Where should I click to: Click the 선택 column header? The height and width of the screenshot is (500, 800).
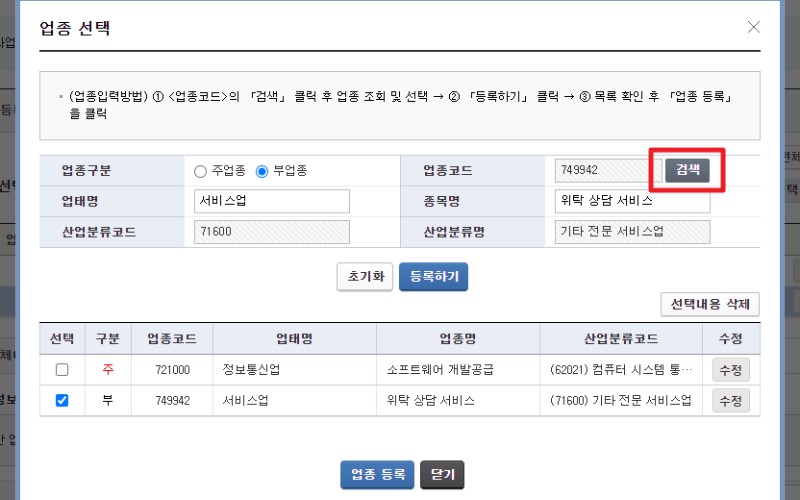(x=62, y=339)
